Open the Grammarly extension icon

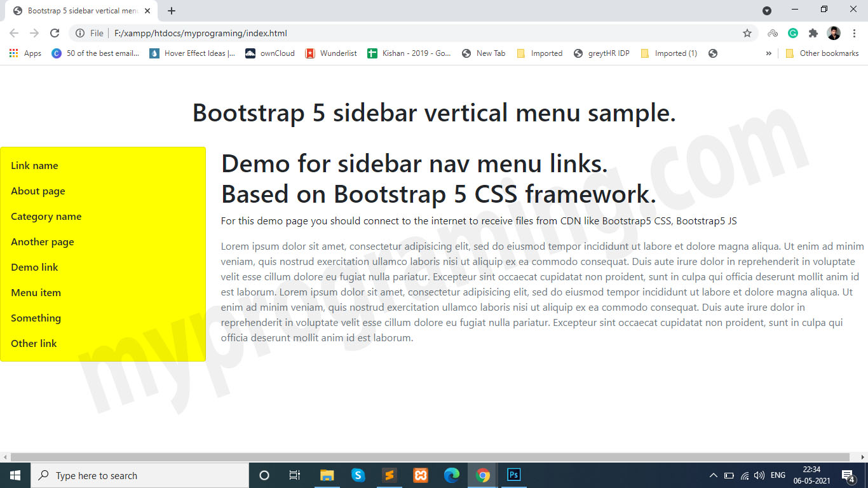pyautogui.click(x=793, y=33)
